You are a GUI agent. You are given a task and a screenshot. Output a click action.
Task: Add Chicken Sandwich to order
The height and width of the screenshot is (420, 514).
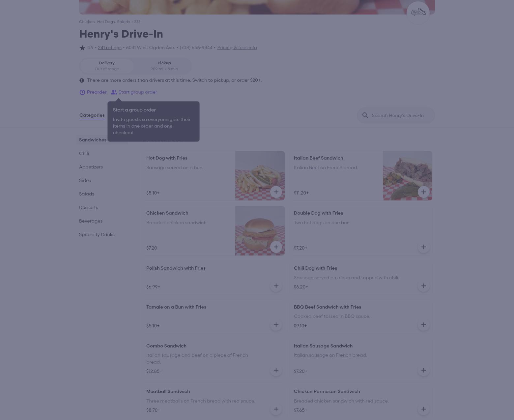coord(276,247)
